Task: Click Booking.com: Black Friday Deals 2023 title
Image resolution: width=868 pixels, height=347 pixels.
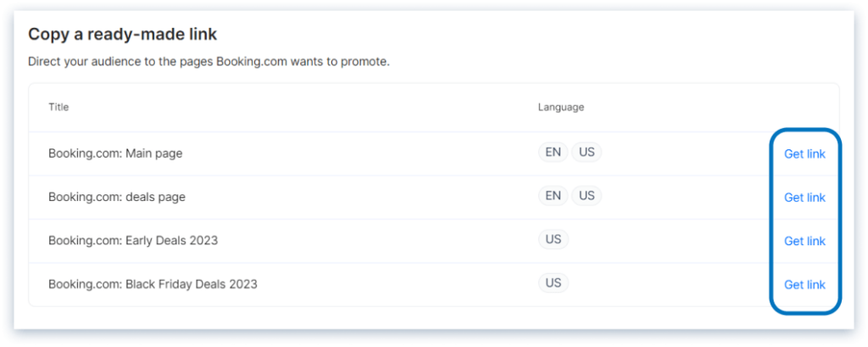Action: pos(153,284)
